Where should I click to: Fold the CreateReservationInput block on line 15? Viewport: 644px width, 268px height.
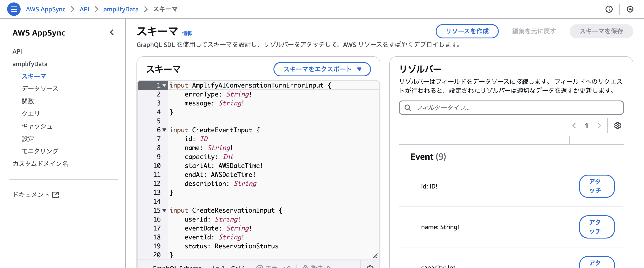[164, 210]
